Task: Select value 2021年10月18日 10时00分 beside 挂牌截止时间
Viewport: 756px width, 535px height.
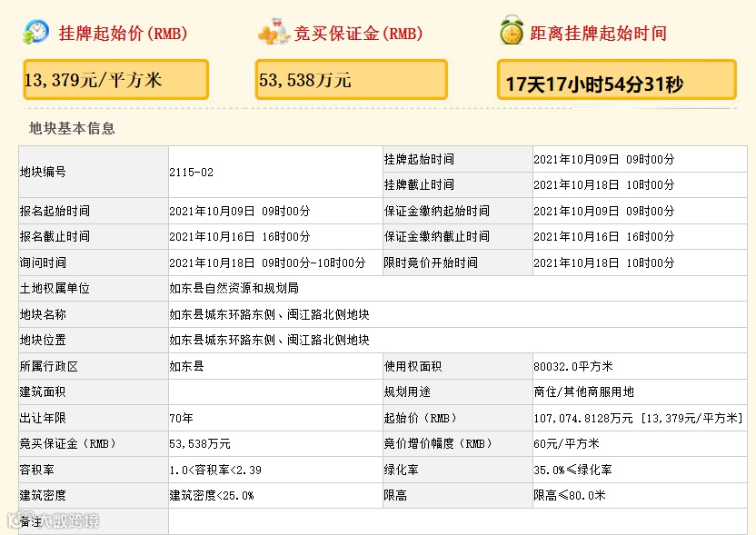Action: coord(603,184)
